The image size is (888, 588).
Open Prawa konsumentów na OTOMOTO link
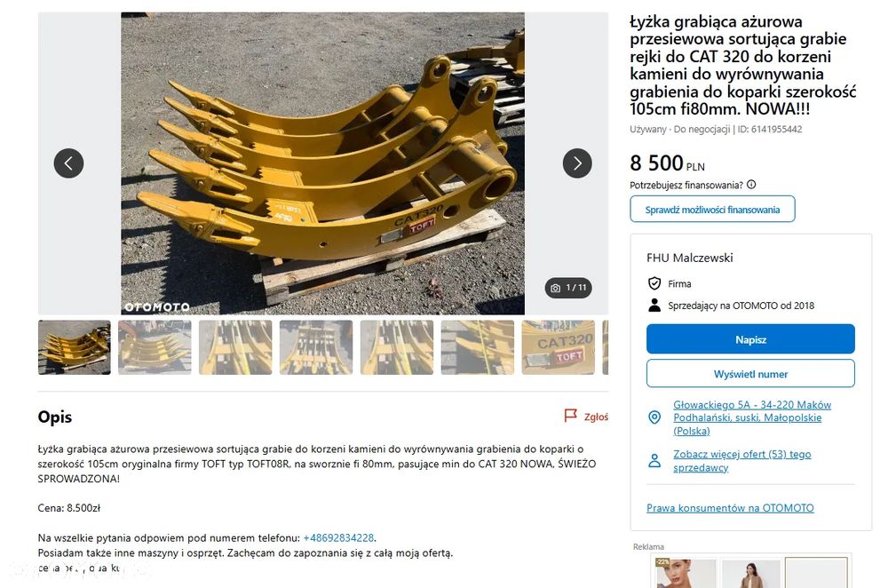[x=730, y=508]
